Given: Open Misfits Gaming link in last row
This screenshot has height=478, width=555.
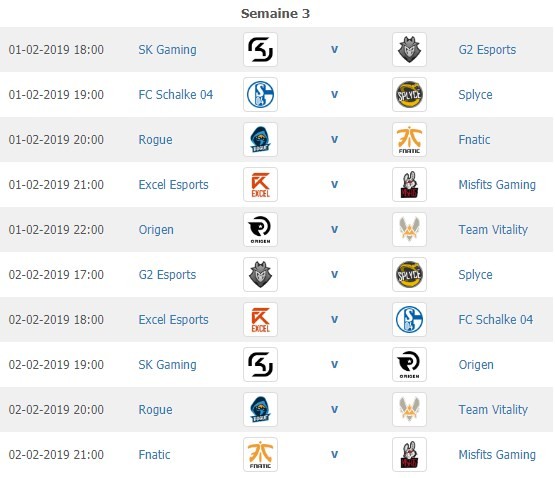Looking at the screenshot, I should pyautogui.click(x=497, y=455).
